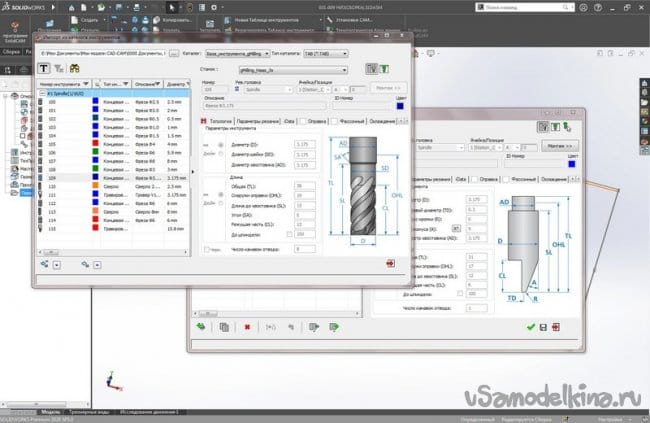Click the T tool type filter icon
The width and height of the screenshot is (650, 423).
click(x=45, y=68)
